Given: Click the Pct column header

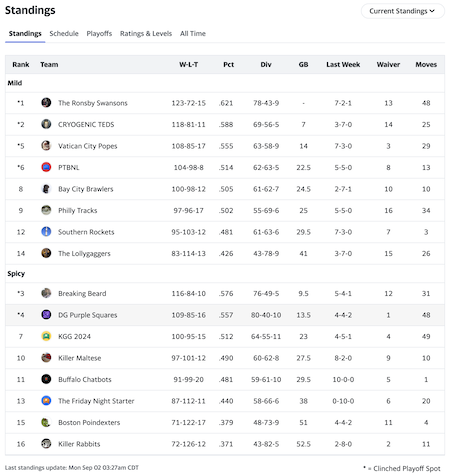Looking at the screenshot, I should (228, 64).
